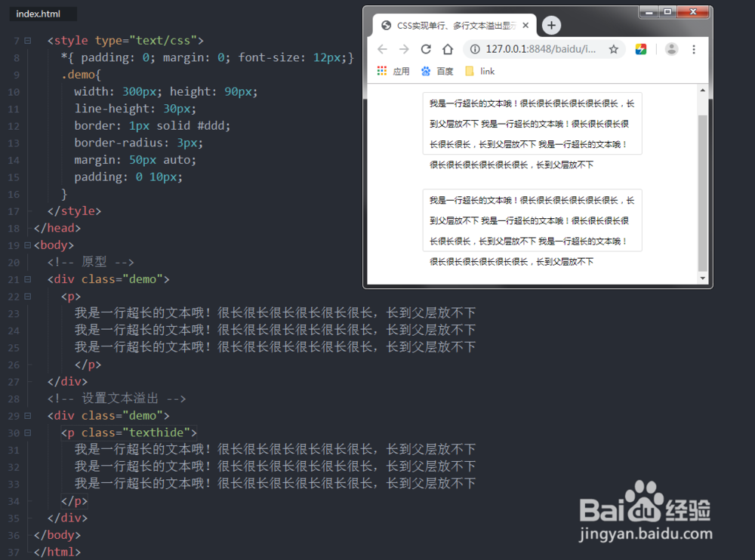Collapse the p fold at line 22

click(x=27, y=297)
